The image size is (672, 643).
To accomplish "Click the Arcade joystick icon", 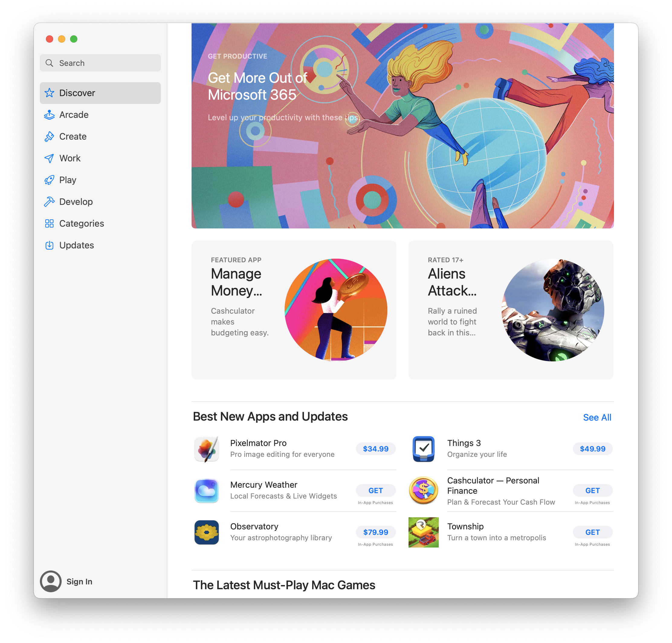I will coord(49,115).
